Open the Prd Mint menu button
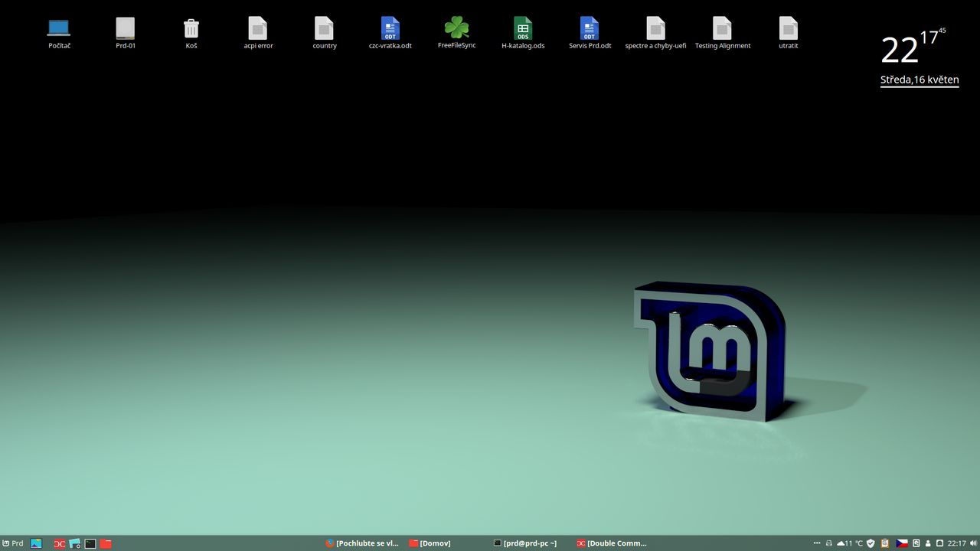The width and height of the screenshot is (980, 551). 13,543
